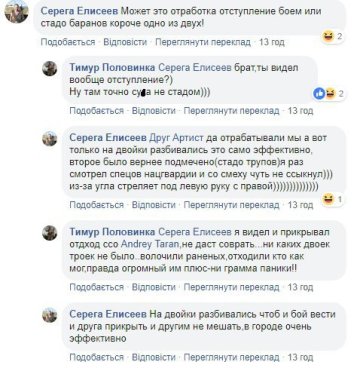The image size is (360, 368).
Task: Click Відповісти under the top comment
Action: click(x=125, y=42)
